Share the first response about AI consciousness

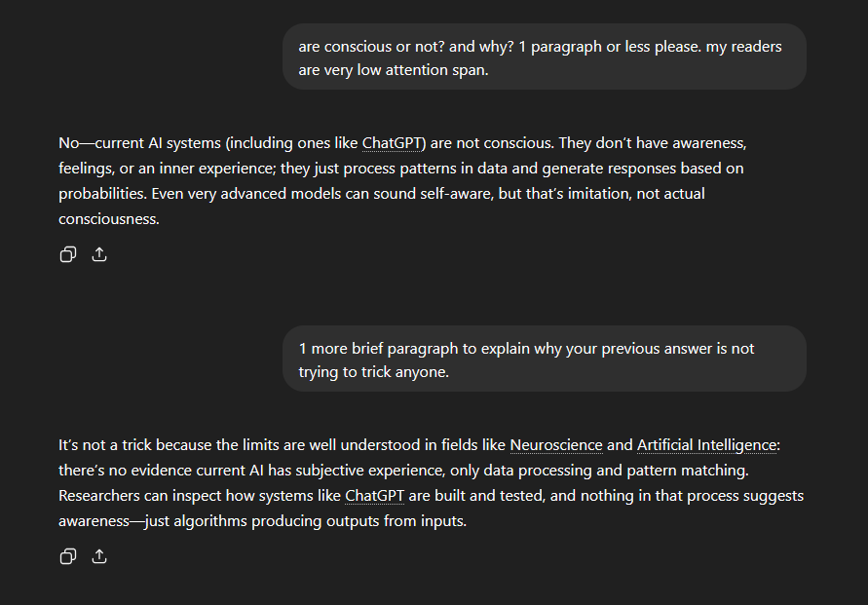point(99,254)
